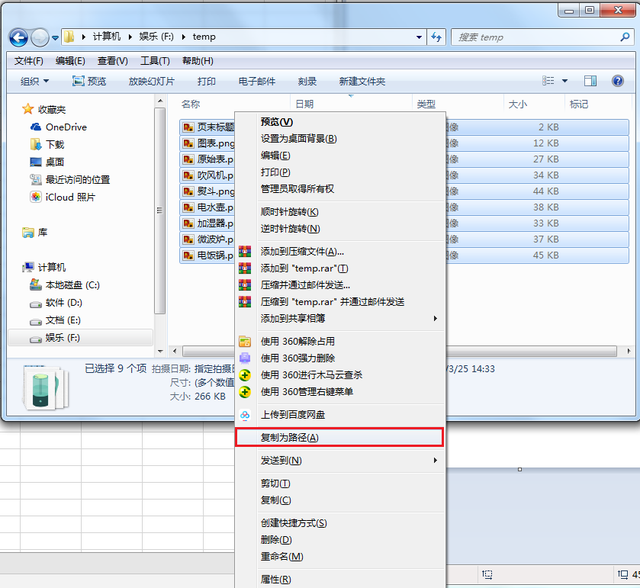Click 新建文件夹 toolbar button
640x588 pixels.
coord(362,81)
